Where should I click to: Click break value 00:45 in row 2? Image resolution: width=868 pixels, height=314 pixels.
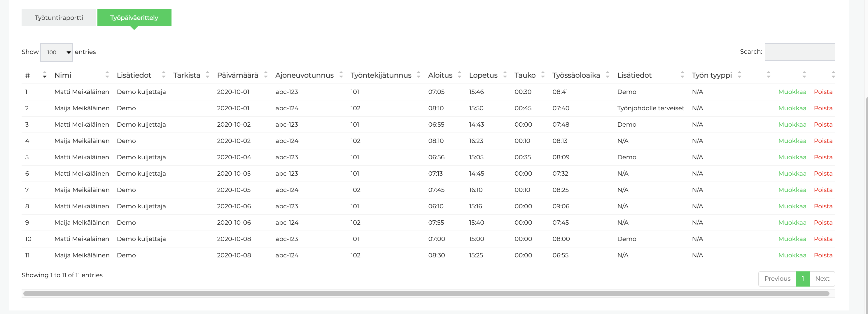[523, 108]
